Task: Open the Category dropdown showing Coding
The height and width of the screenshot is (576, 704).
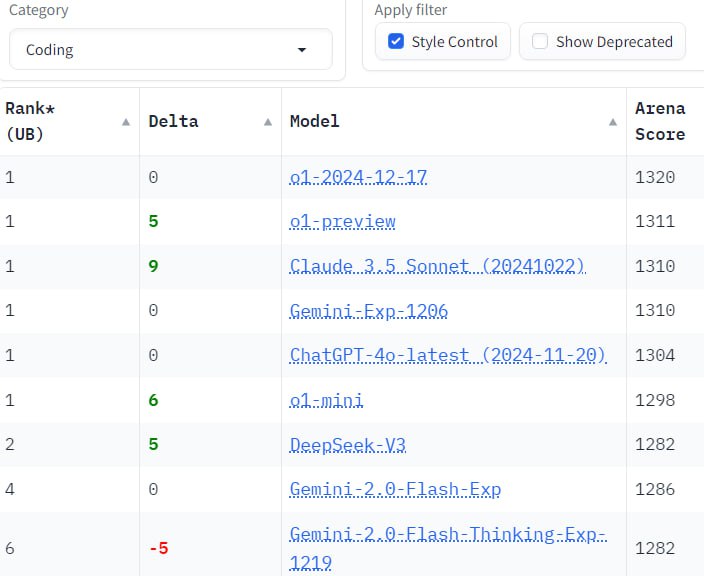Action: click(x=171, y=49)
